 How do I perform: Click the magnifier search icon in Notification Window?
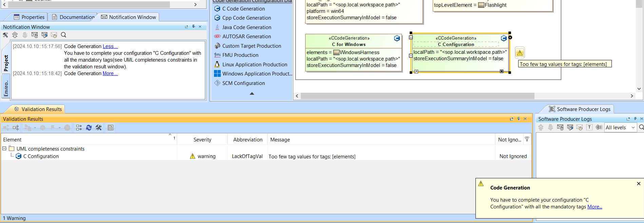click(63, 35)
